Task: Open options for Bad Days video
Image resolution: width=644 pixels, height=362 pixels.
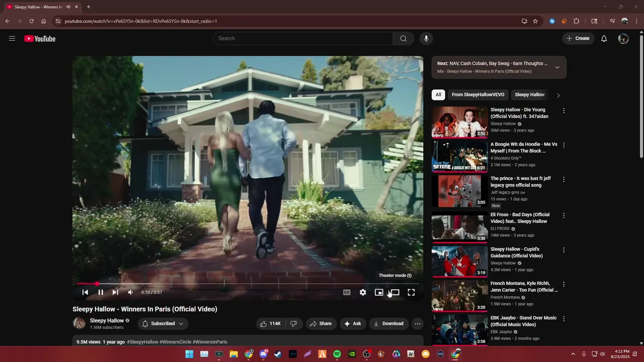Action: pos(563,216)
